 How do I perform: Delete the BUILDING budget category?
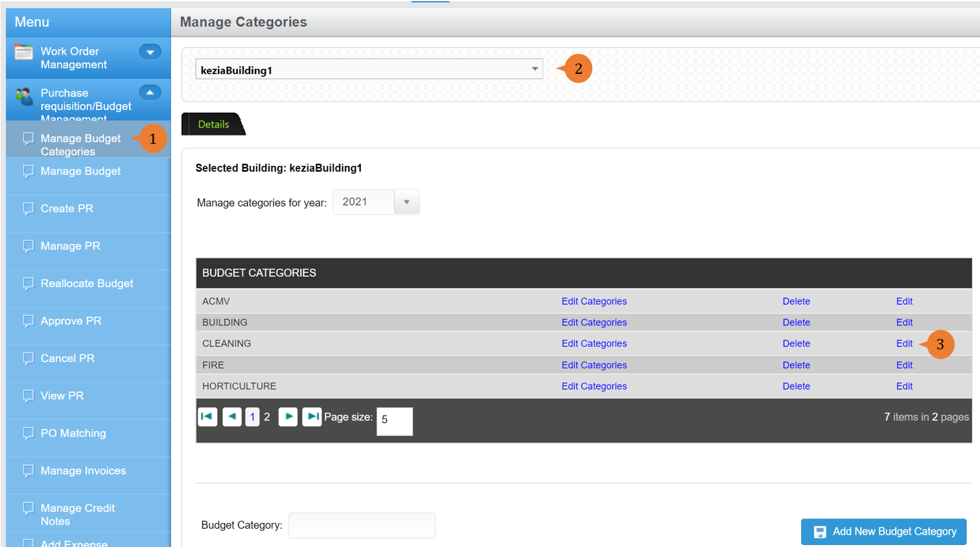click(x=796, y=322)
